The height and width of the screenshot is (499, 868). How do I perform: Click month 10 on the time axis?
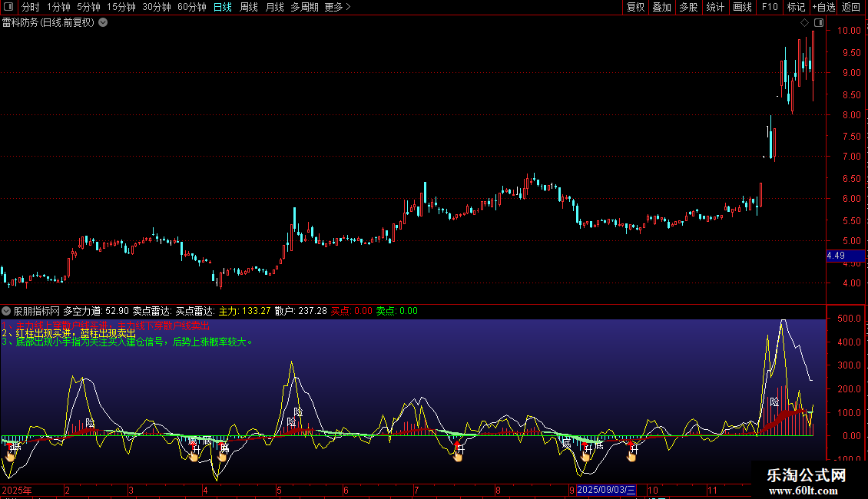pyautogui.click(x=653, y=490)
